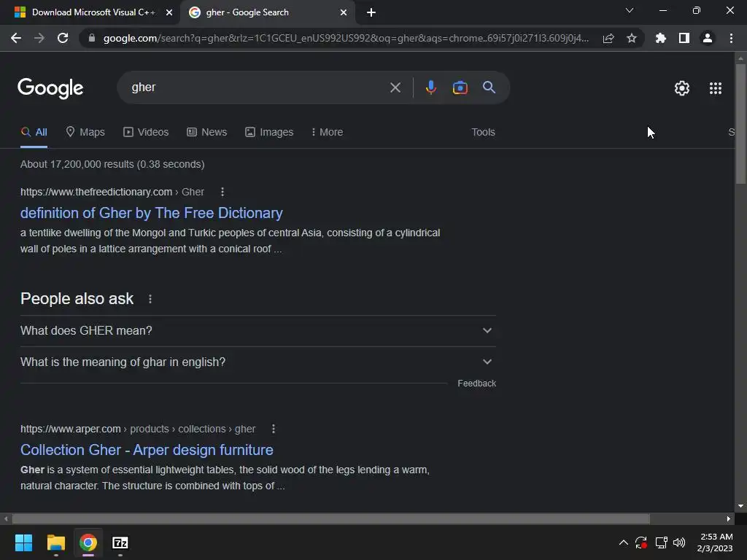
Task: Open 'definition of Gher by The Free Dictionary'
Action: (x=152, y=213)
